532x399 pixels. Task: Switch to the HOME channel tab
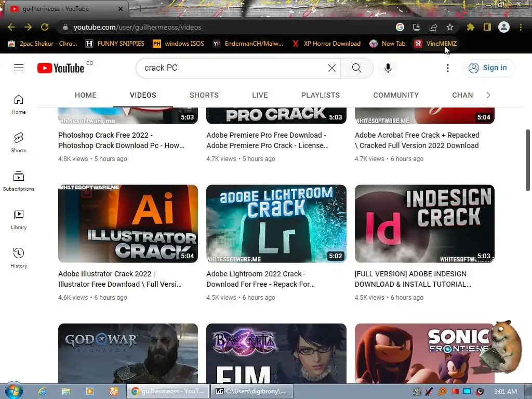pyautogui.click(x=86, y=95)
